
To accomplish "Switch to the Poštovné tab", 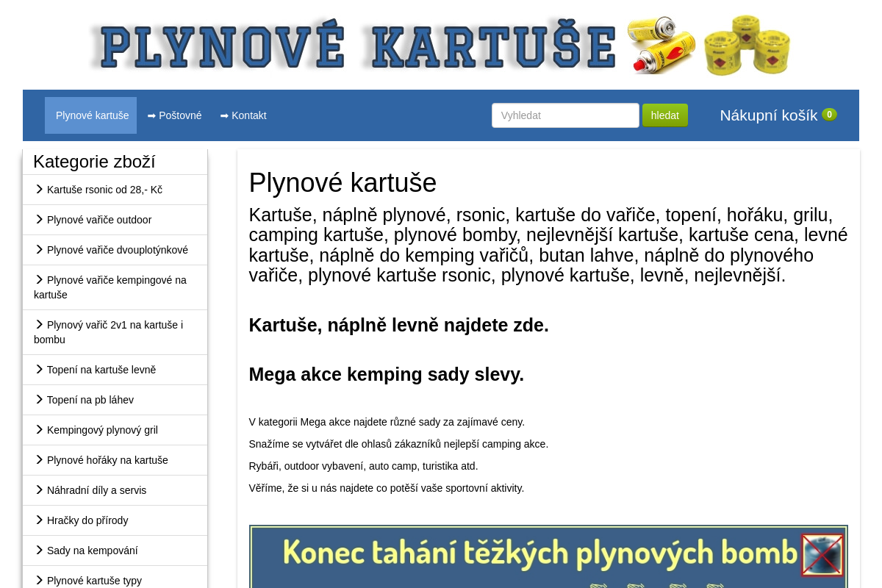I will (x=180, y=115).
